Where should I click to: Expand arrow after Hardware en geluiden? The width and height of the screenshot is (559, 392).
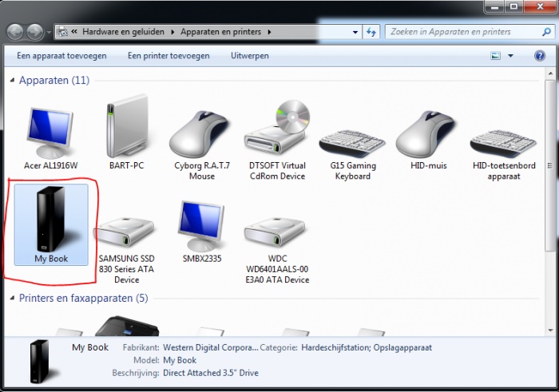coord(172,32)
